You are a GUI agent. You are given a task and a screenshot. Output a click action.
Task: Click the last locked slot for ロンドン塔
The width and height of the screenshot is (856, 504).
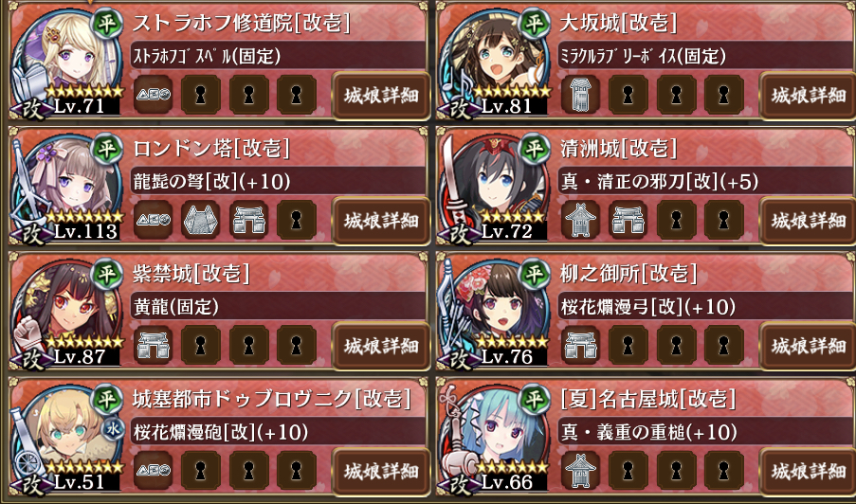click(297, 221)
